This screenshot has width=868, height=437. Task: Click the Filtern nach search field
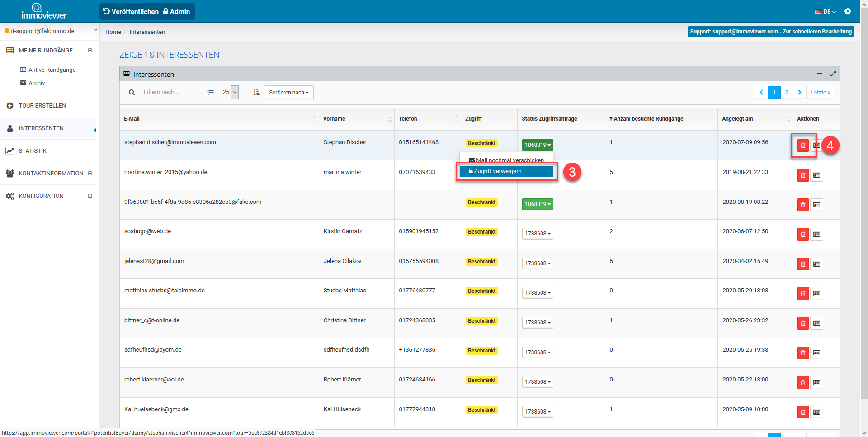(x=167, y=92)
